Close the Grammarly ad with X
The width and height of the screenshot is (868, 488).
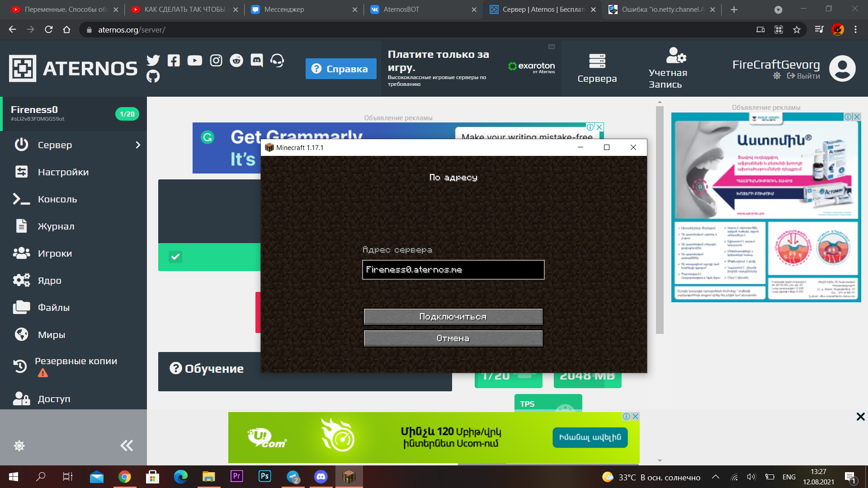(x=599, y=127)
